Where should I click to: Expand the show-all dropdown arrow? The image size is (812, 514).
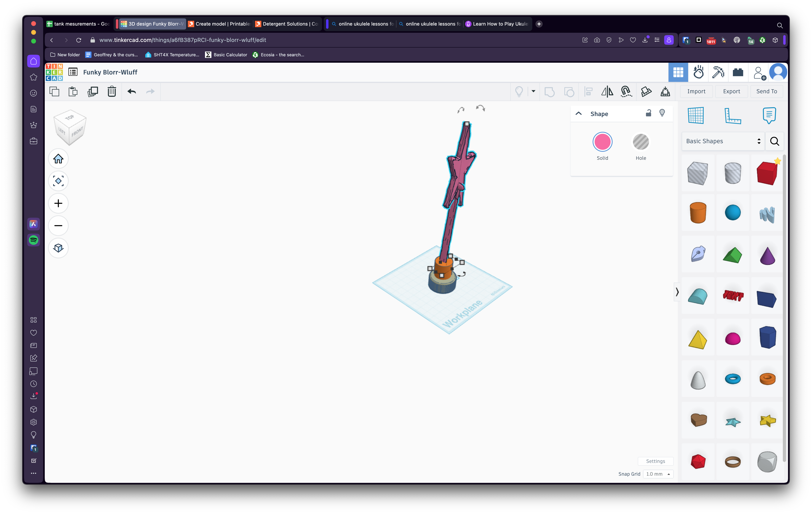(533, 91)
